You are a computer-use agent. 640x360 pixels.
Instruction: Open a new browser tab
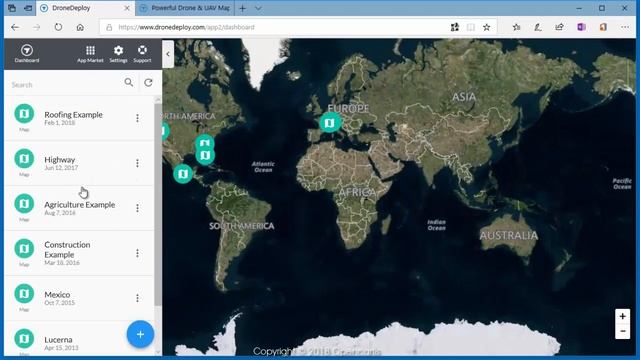click(x=242, y=8)
